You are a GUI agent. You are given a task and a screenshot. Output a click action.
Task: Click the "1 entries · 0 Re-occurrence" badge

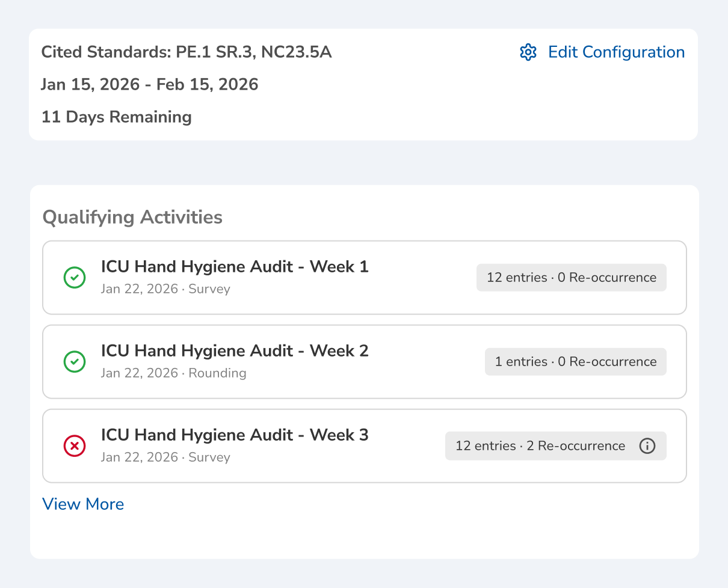tap(576, 362)
